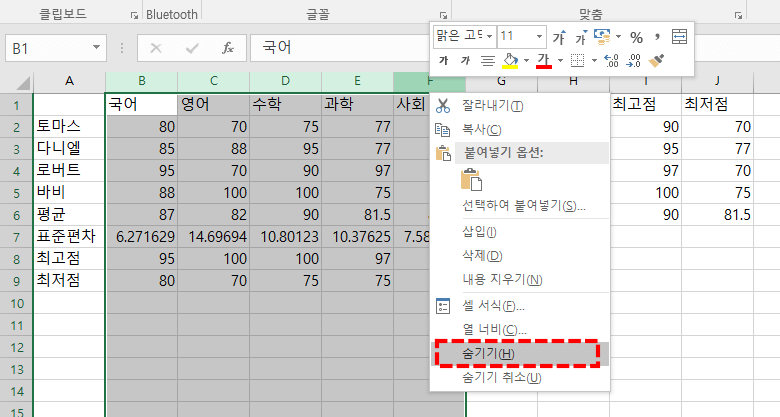Select the Format Painter brush icon
The height and width of the screenshot is (417, 780).
coord(656,61)
